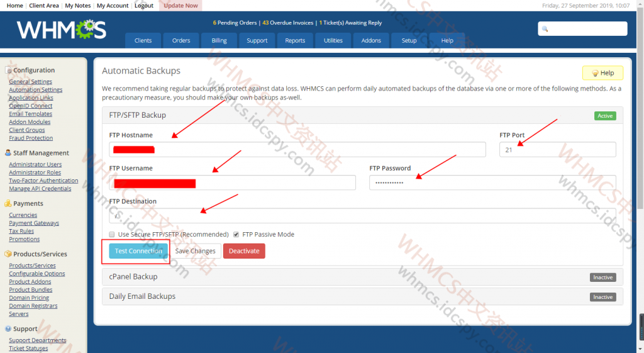The image size is (644, 353).
Task: Expand the Daily Email Backups section
Action: (362, 296)
